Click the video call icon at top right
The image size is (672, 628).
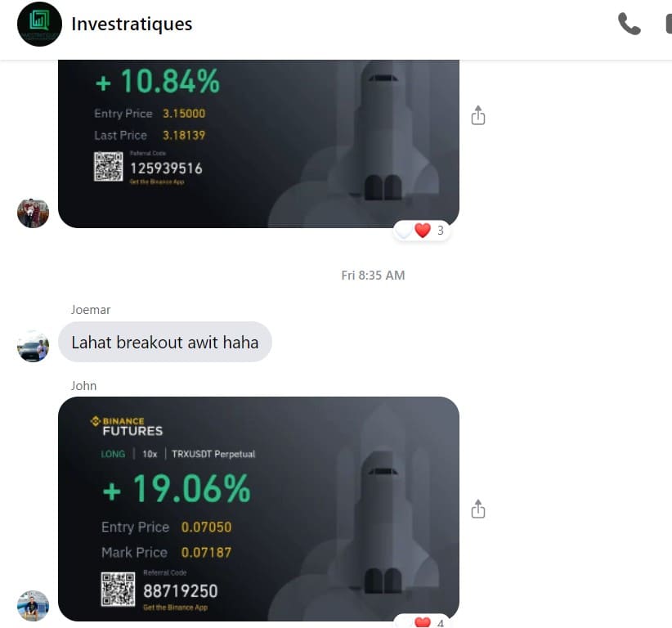tap(669, 24)
